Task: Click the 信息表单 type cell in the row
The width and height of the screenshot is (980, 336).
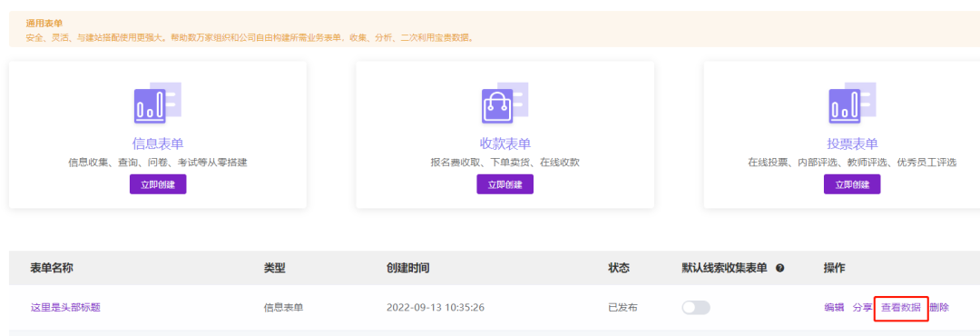Action: 284,308
